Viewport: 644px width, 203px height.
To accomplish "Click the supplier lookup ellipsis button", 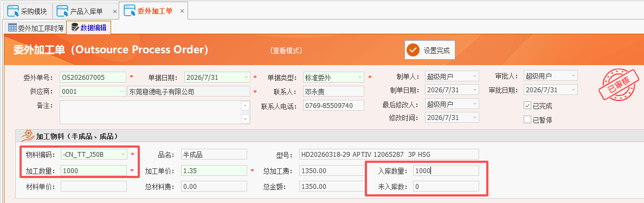I will coord(122,91).
